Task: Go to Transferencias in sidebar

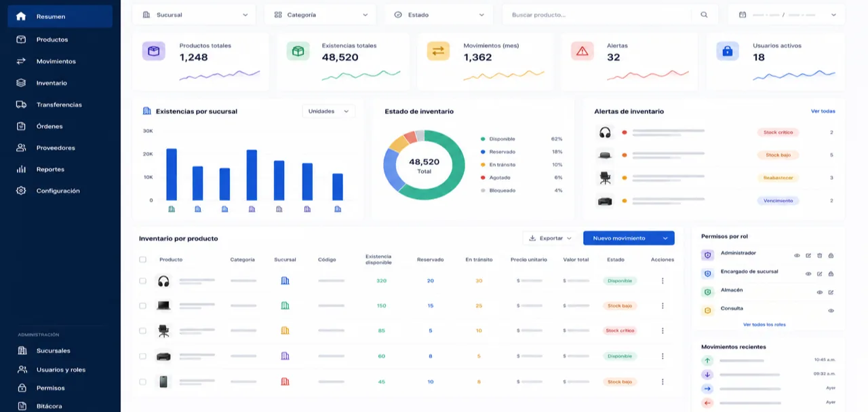Action: pos(59,105)
